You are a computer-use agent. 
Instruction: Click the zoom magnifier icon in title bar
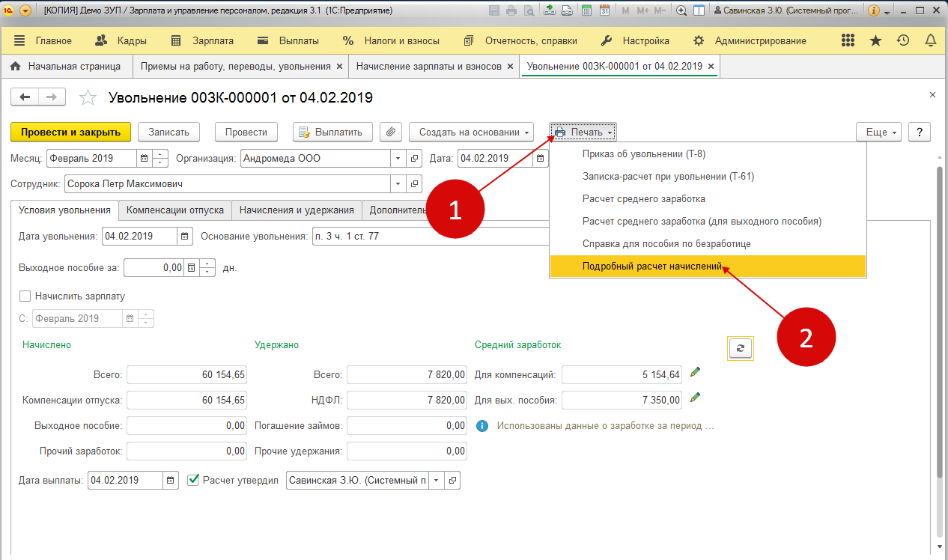[x=681, y=11]
